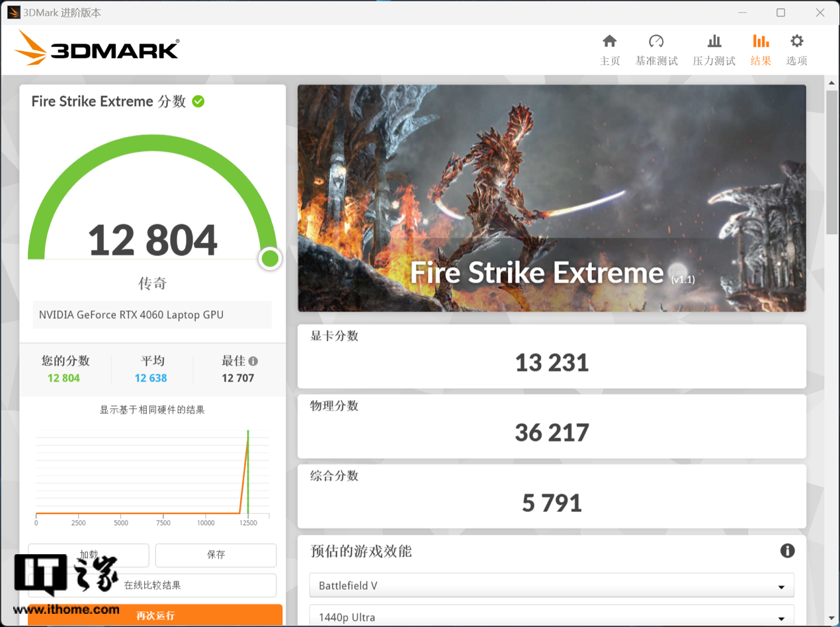This screenshot has width=840, height=627.
Task: Click the 选项 gear icon
Action: 796,42
